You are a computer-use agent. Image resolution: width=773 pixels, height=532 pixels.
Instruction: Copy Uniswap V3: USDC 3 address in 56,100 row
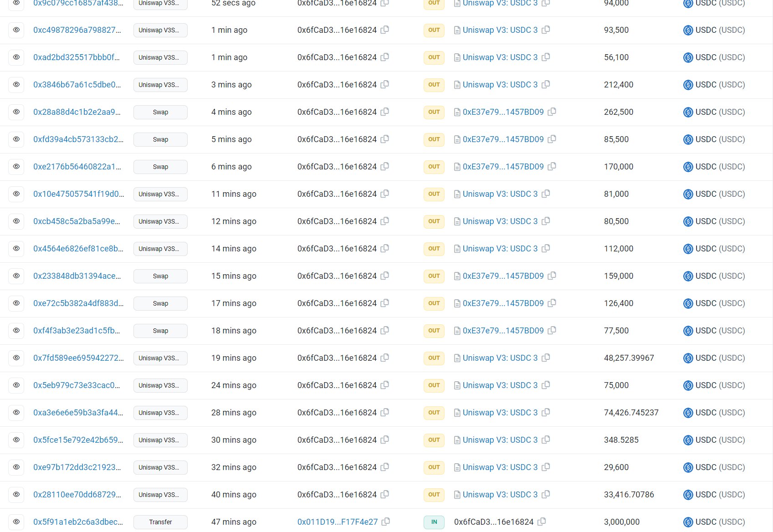point(546,57)
